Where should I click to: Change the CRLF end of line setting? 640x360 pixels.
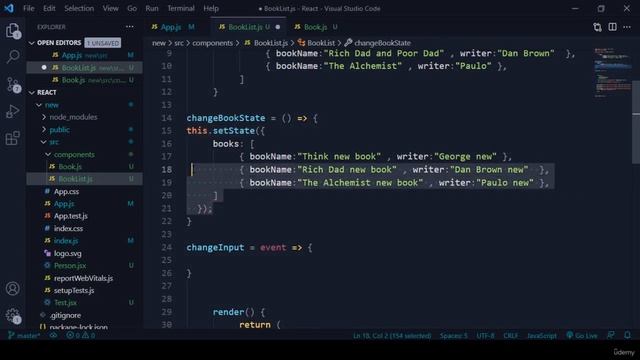click(x=510, y=336)
